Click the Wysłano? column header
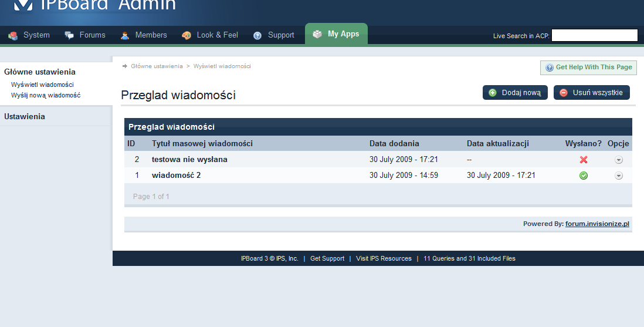The height and width of the screenshot is (327, 644). click(x=583, y=144)
